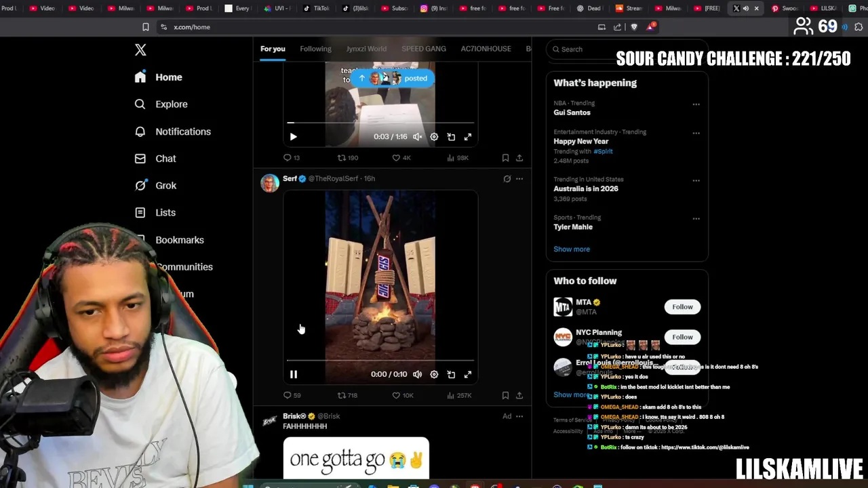Share the upper post with 98K views

[x=519, y=158]
